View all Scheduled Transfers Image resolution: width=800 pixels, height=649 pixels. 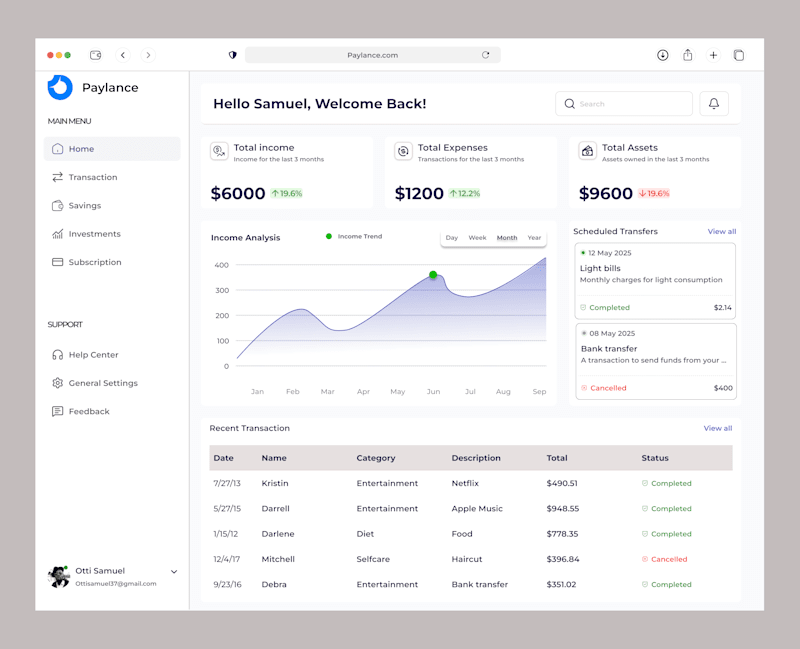point(721,232)
